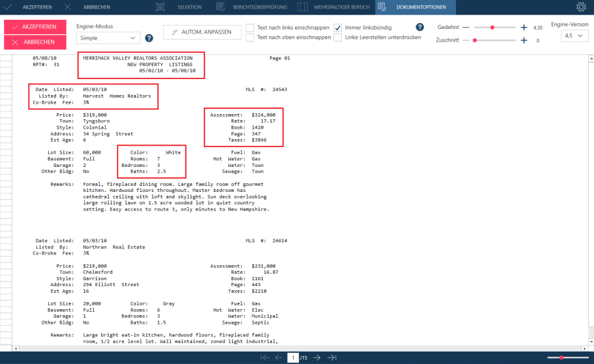Click the horizontal scrollbar right arrow
Viewport: 594px width, 364px height.
coord(585,348)
